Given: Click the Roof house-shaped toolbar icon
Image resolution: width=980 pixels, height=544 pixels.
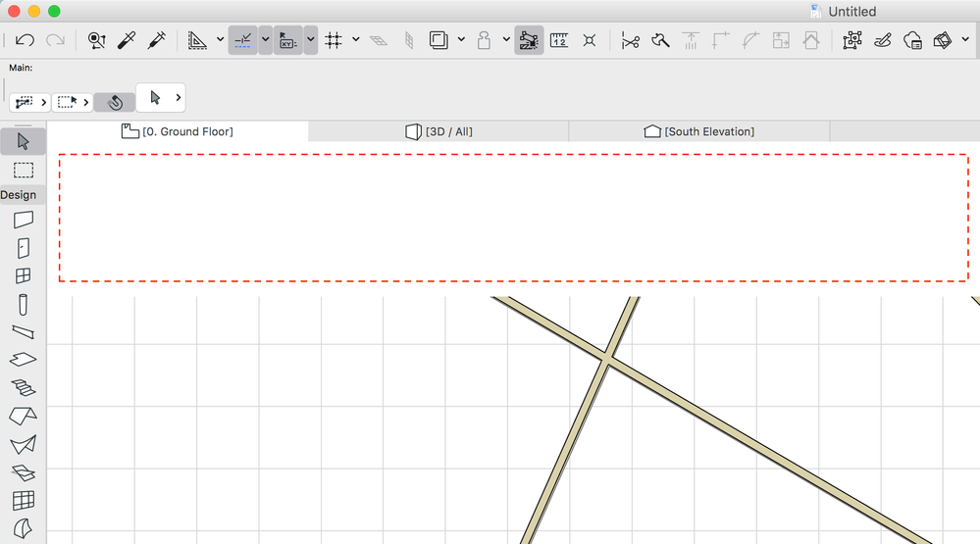Looking at the screenshot, I should [x=811, y=40].
